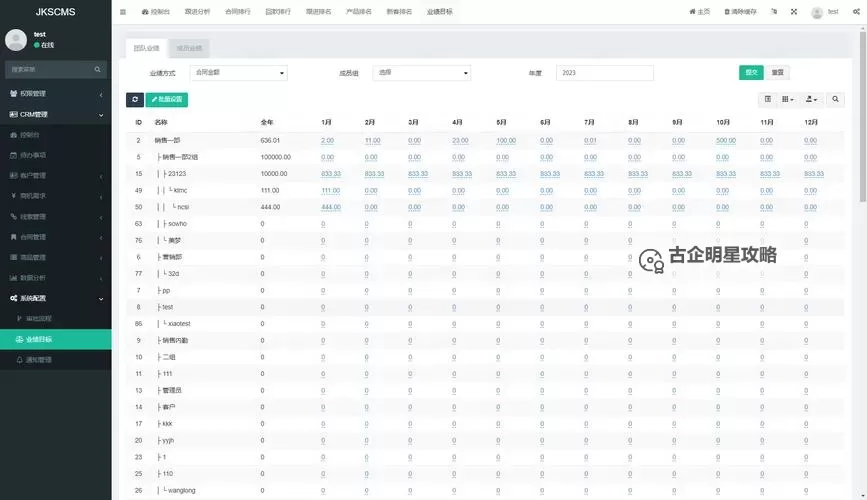The width and height of the screenshot is (867, 500).
Task: Click the 年度 input field showing 2023
Action: (604, 73)
